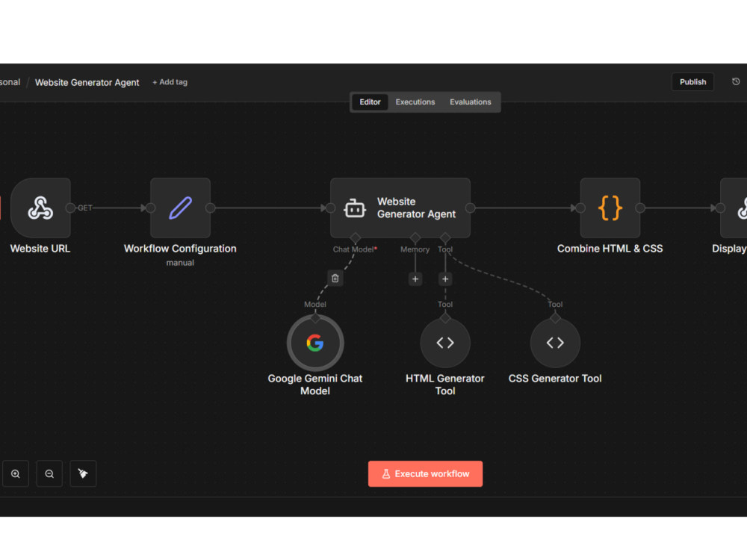The width and height of the screenshot is (747, 560).
Task: Click the Website URL output connector
Action: pos(70,208)
